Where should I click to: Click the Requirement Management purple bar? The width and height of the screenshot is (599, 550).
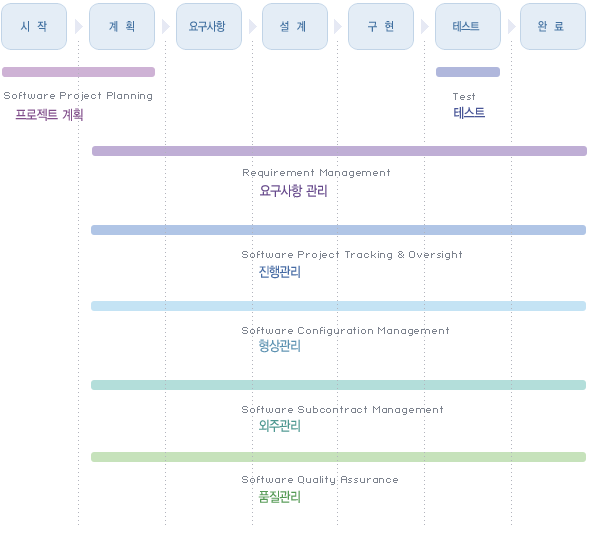pos(339,151)
